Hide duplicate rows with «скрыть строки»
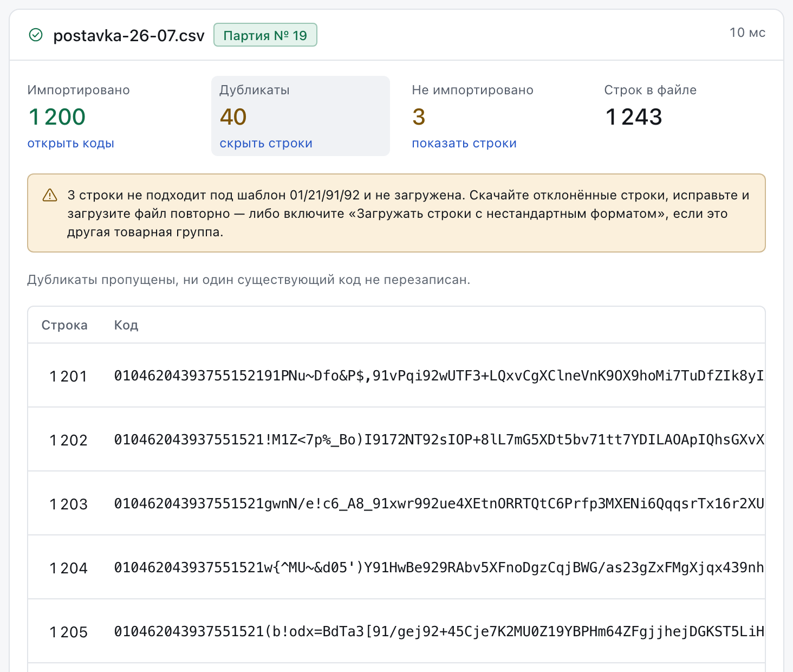This screenshot has width=793, height=672. click(x=266, y=144)
